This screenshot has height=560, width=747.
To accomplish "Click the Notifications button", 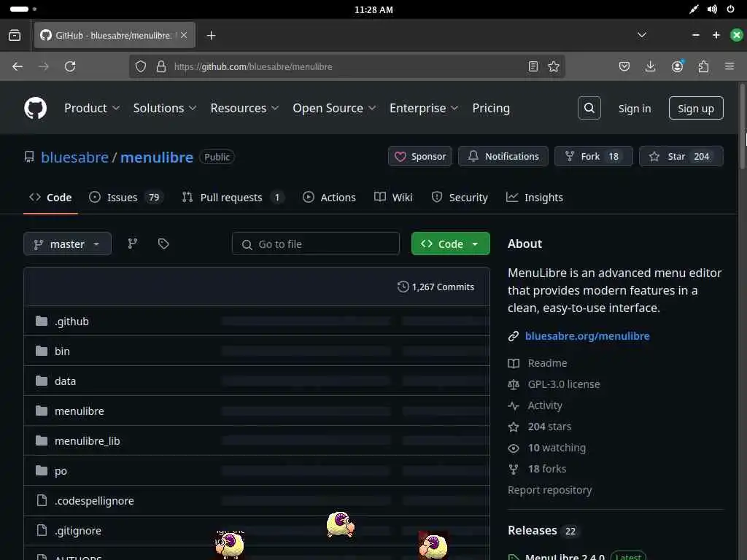I will [503, 156].
